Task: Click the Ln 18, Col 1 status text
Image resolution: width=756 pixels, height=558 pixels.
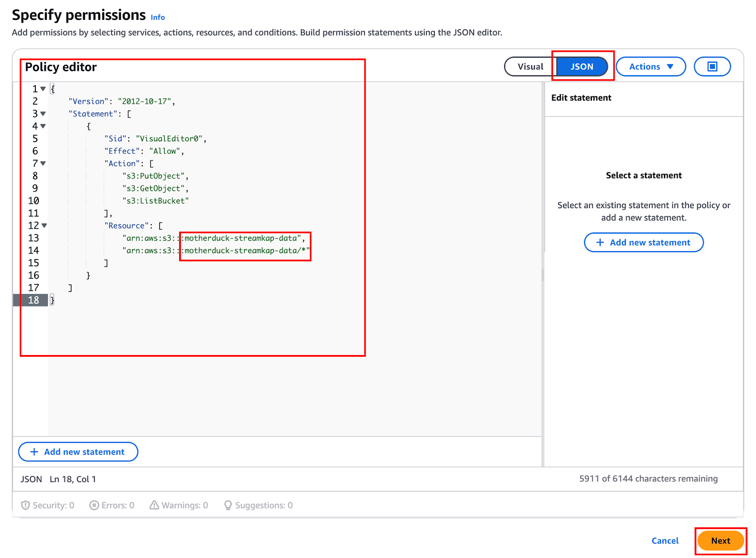Action: tap(73, 479)
